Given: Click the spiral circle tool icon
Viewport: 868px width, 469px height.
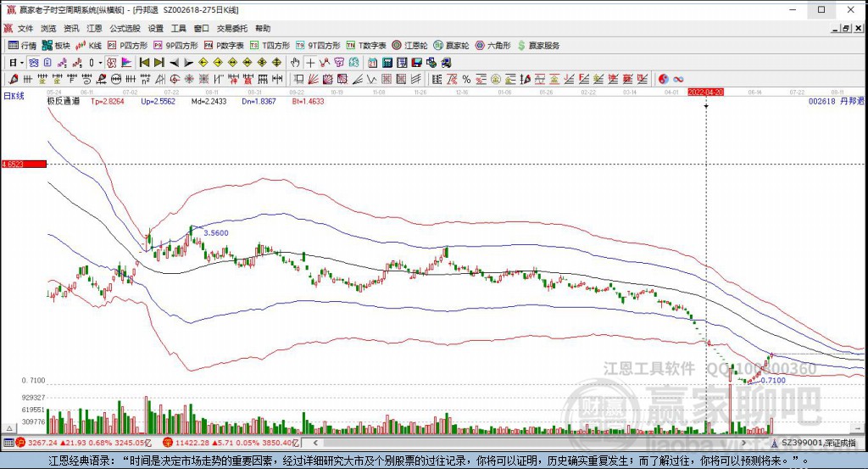Looking at the screenshot, I should coord(175,79).
